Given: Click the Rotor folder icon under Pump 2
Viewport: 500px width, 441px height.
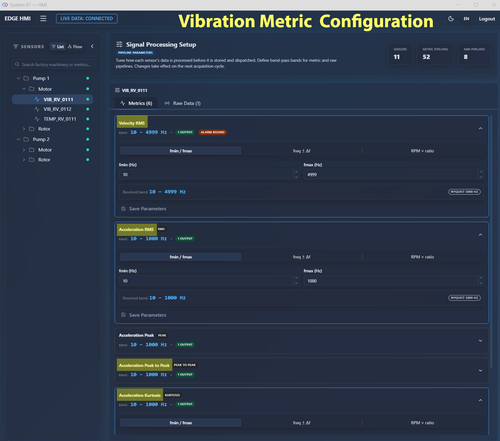Looking at the screenshot, I should (32, 160).
